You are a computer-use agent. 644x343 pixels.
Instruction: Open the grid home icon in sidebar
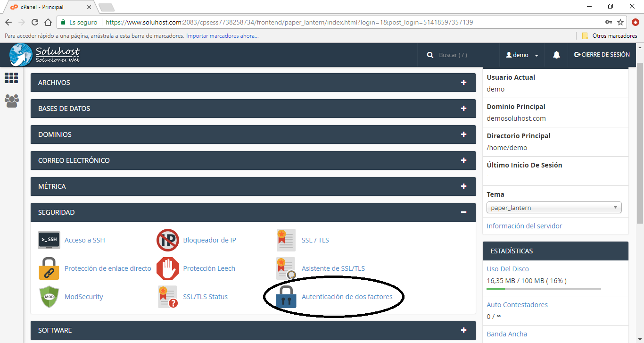[11, 78]
